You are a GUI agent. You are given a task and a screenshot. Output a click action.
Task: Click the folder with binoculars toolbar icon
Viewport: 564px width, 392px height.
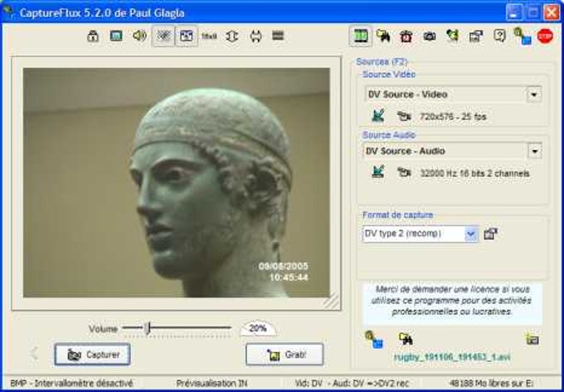click(383, 36)
